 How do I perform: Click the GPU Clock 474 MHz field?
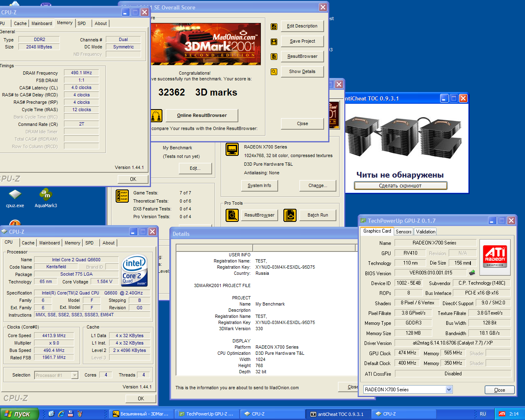coord(407,353)
